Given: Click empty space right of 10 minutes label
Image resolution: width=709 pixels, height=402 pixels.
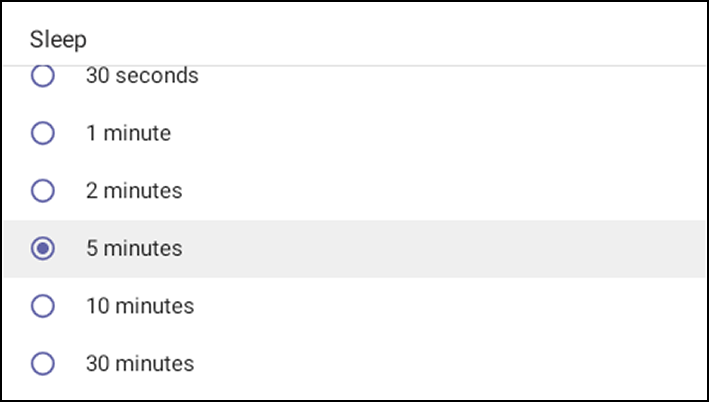Looking at the screenshot, I should click(450, 306).
